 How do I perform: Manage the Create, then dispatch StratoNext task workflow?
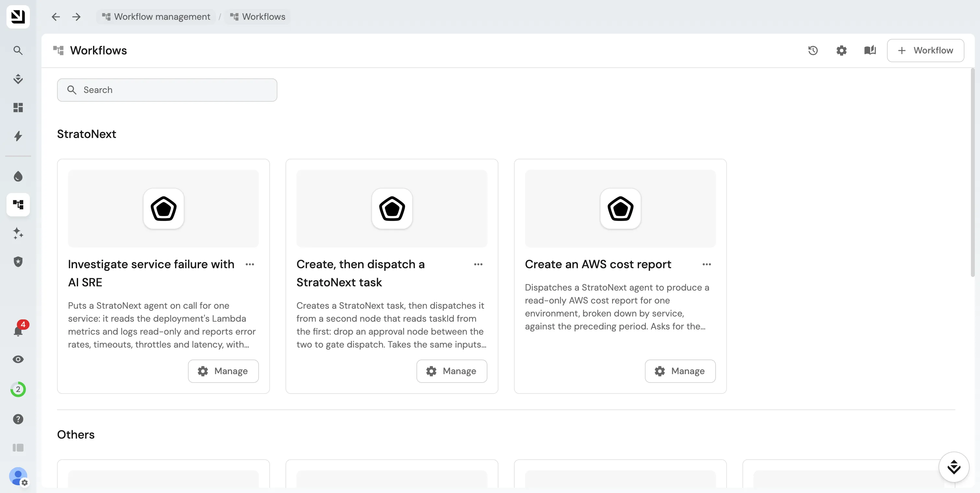[451, 371]
